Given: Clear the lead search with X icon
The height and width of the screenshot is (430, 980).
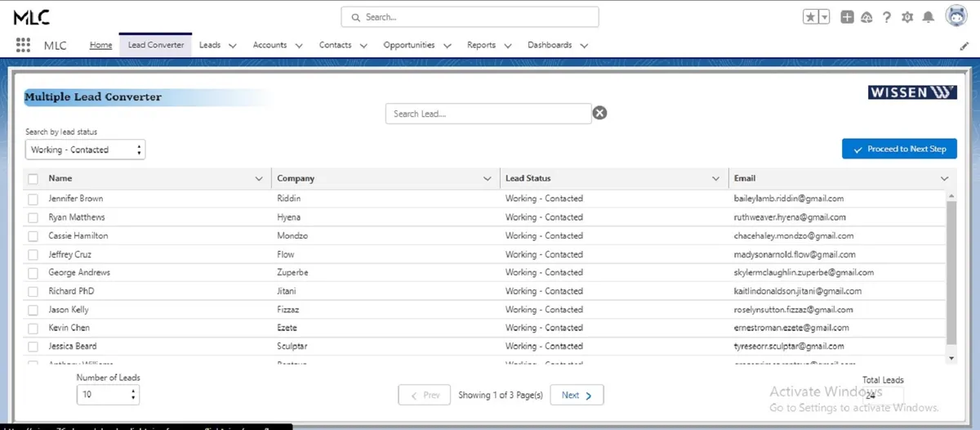Looking at the screenshot, I should coord(599,114).
